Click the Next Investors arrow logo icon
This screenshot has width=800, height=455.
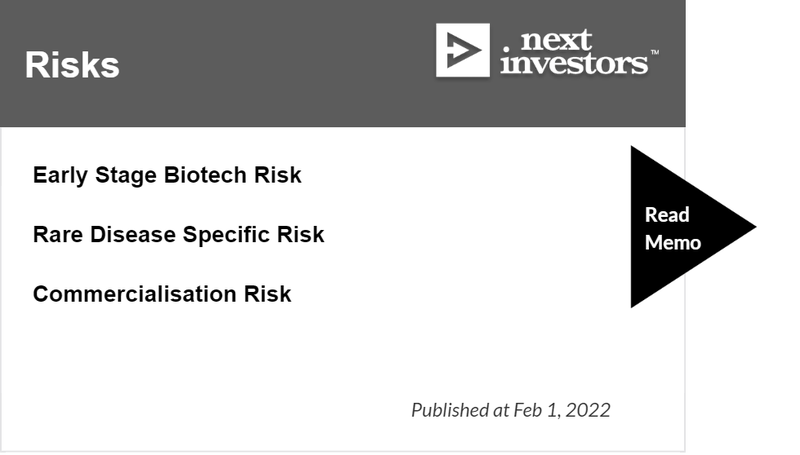[462, 50]
